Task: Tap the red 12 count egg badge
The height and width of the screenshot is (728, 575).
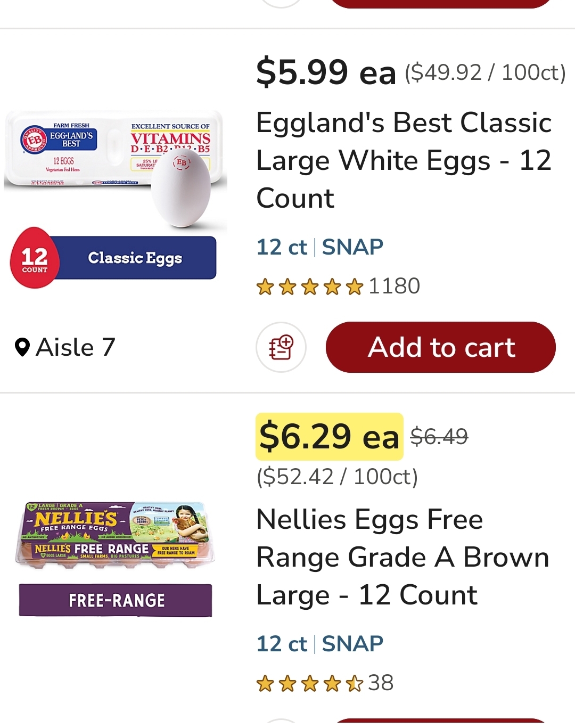Action: point(35,258)
